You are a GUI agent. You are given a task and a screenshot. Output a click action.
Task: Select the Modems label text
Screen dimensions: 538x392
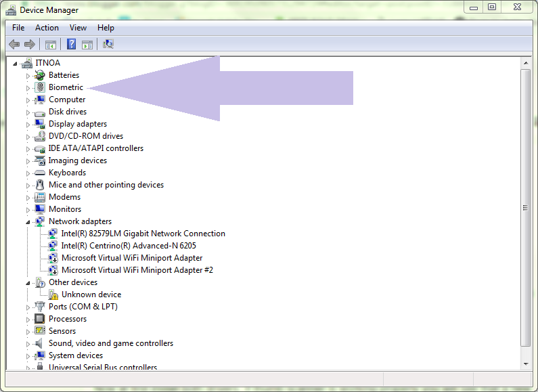64,197
